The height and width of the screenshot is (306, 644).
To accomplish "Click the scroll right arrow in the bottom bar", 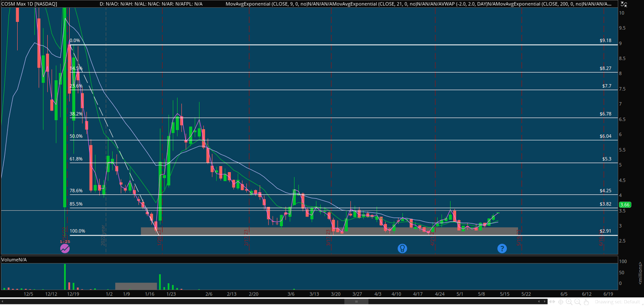I will pos(545,302).
